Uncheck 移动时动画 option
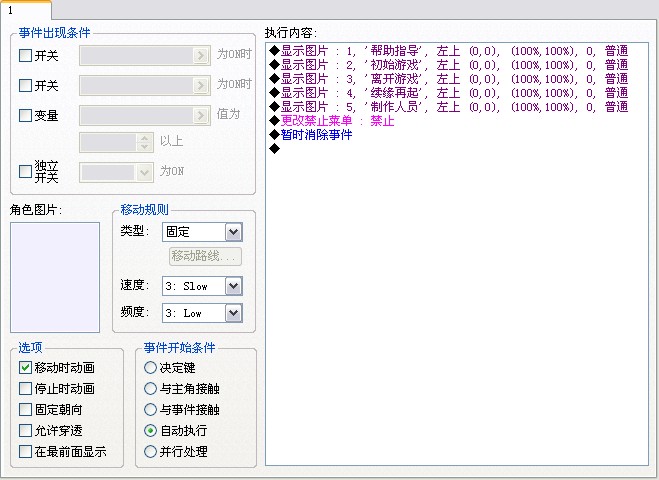Viewport: 659px width, 480px height. (x=25, y=367)
